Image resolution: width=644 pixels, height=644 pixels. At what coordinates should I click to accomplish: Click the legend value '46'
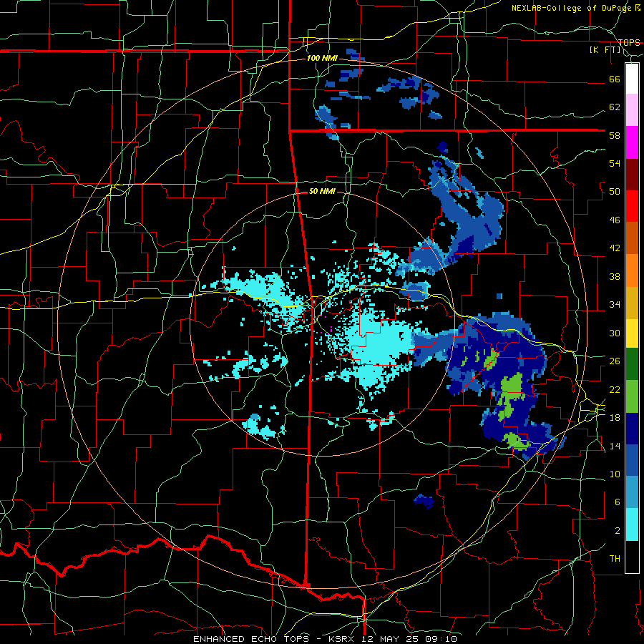click(615, 220)
